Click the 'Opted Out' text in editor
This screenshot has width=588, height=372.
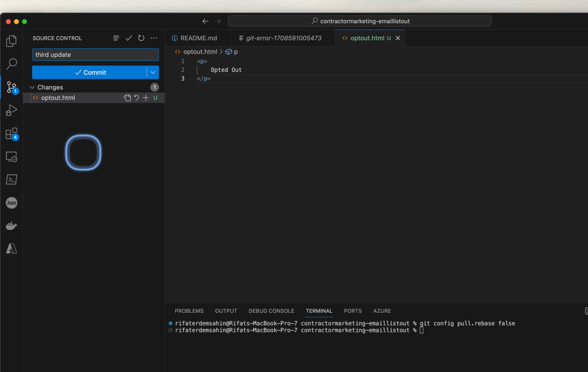pos(226,70)
